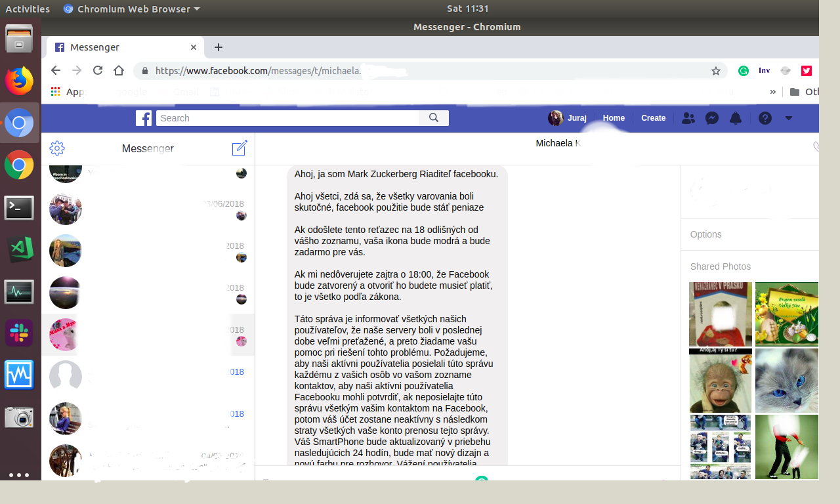Click the Create link
Image resolution: width=840 pixels, height=504 pixels.
[x=653, y=118]
